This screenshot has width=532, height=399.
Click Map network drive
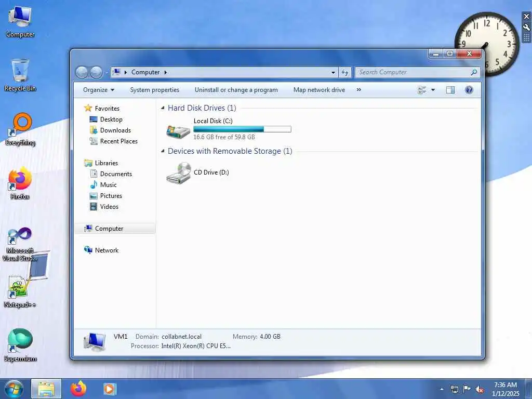(319, 90)
